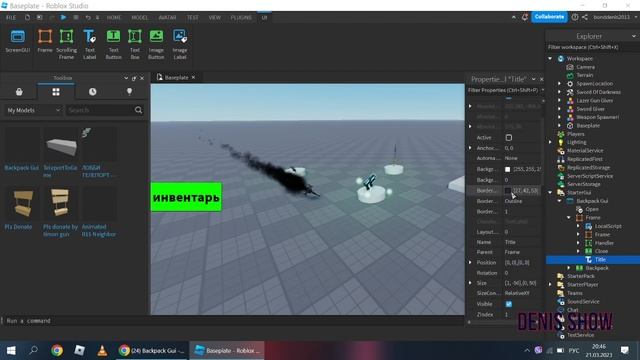Stop the running test
Screen dimensions: 640x360
[76, 18]
